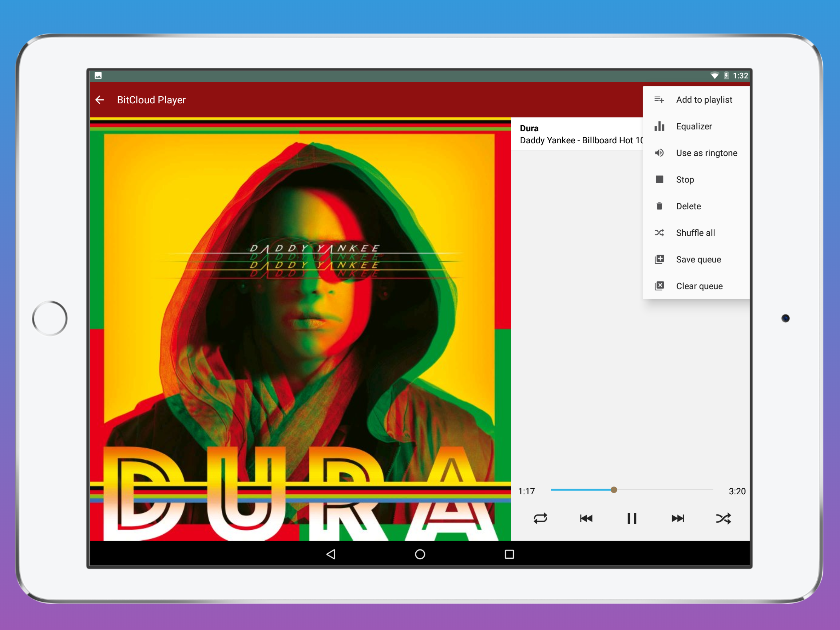840x630 pixels.
Task: Toggle the repeat mode button
Action: click(x=540, y=518)
